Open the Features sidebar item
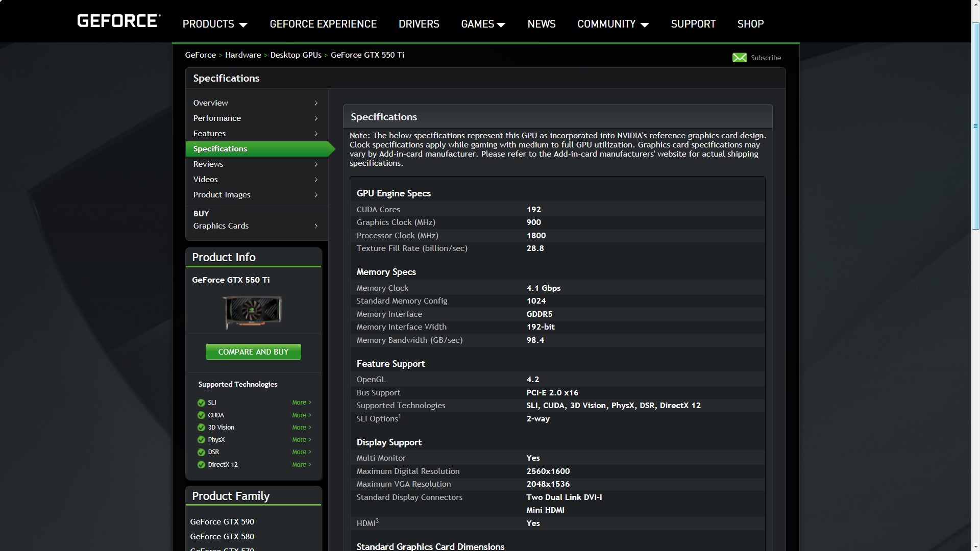Image resolution: width=980 pixels, height=551 pixels. [257, 134]
